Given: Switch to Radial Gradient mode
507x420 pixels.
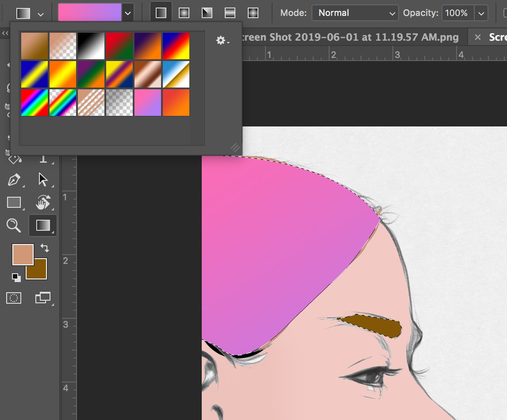Looking at the screenshot, I should click(x=183, y=13).
